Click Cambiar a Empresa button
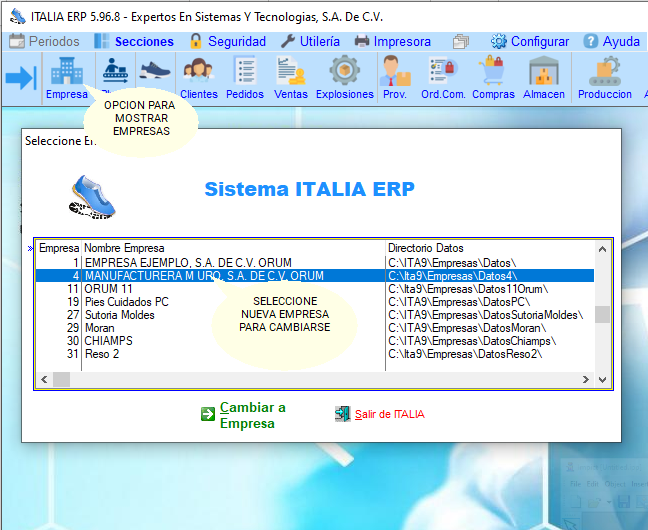This screenshot has width=648, height=530. pos(243,415)
